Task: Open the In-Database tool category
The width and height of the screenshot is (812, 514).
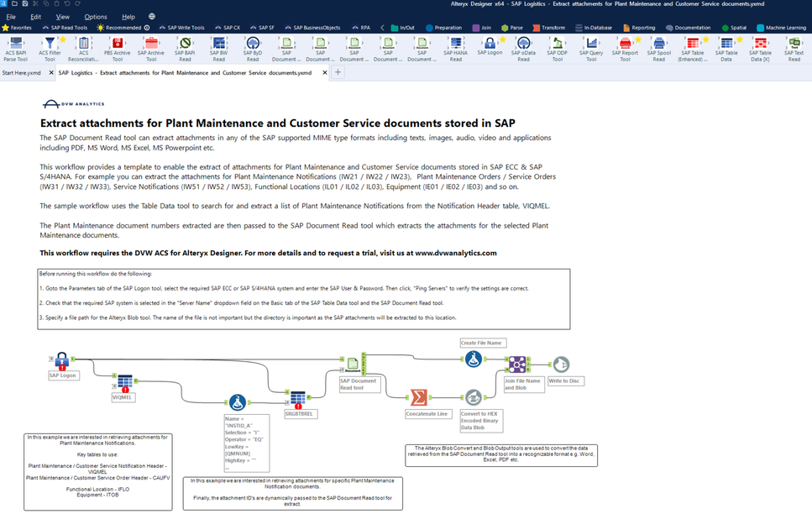Action: [x=594, y=28]
